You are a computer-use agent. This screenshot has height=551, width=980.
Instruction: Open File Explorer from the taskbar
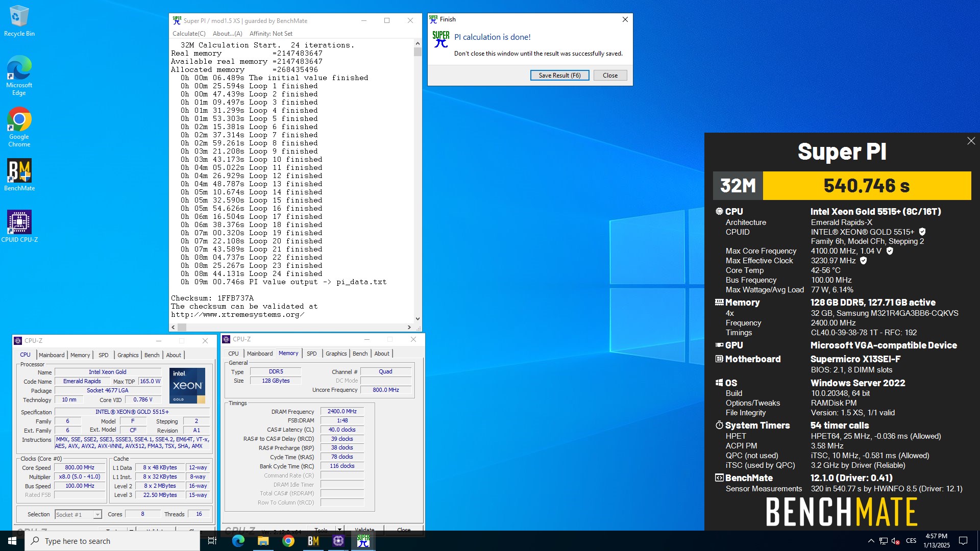coord(263,541)
